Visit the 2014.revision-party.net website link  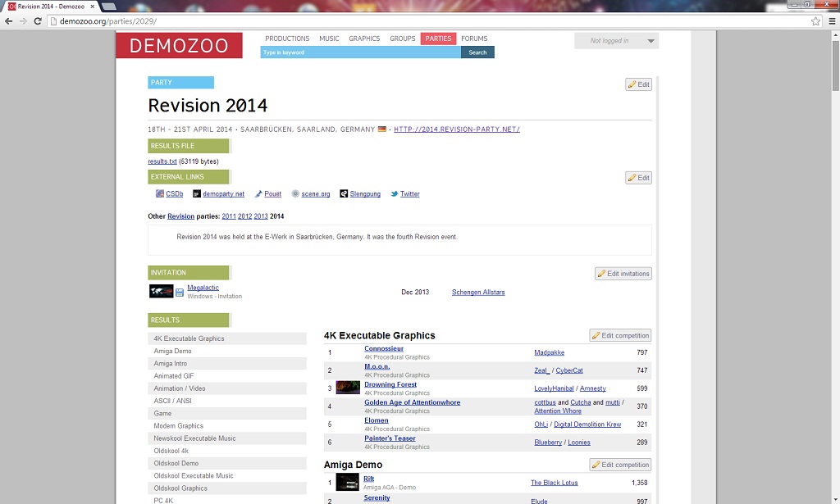click(457, 129)
